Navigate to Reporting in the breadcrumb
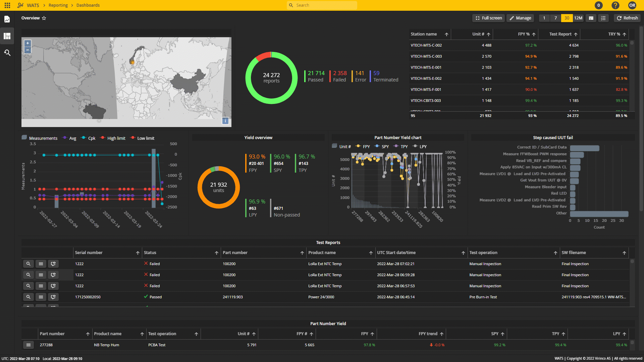This screenshot has width=644, height=362. [x=58, y=5]
